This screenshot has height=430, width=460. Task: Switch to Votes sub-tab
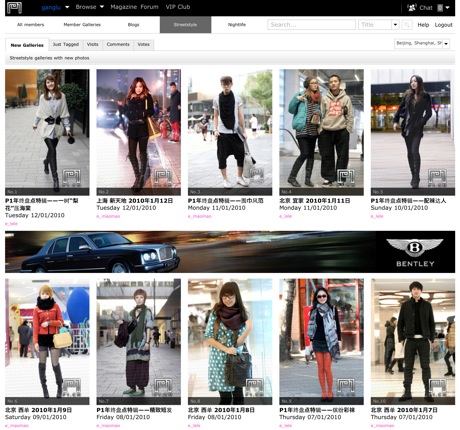point(144,44)
